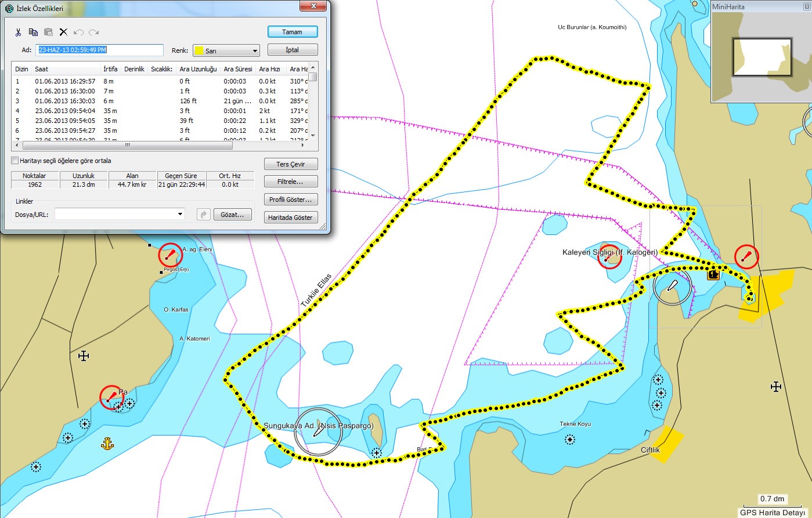Click the Tamam button

[293, 32]
